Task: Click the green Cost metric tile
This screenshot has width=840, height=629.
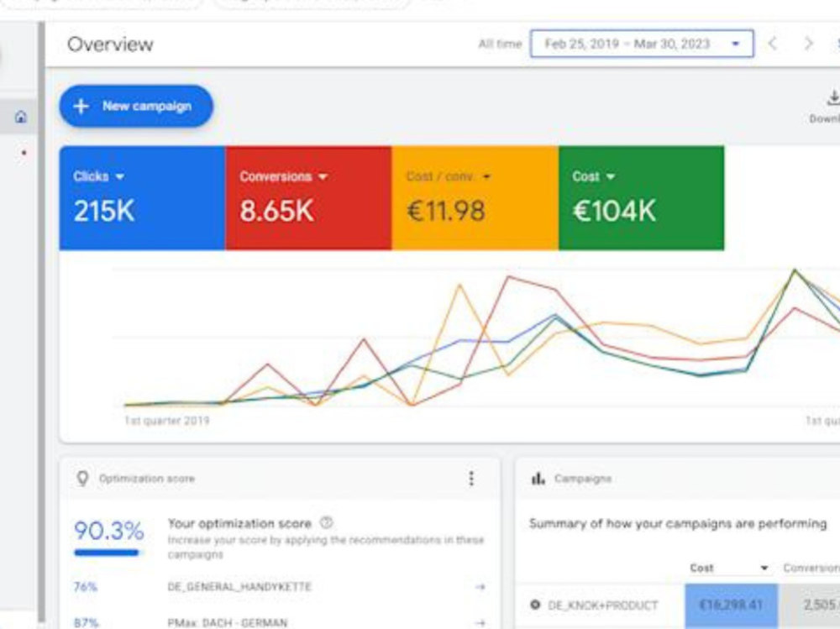Action: 641,197
